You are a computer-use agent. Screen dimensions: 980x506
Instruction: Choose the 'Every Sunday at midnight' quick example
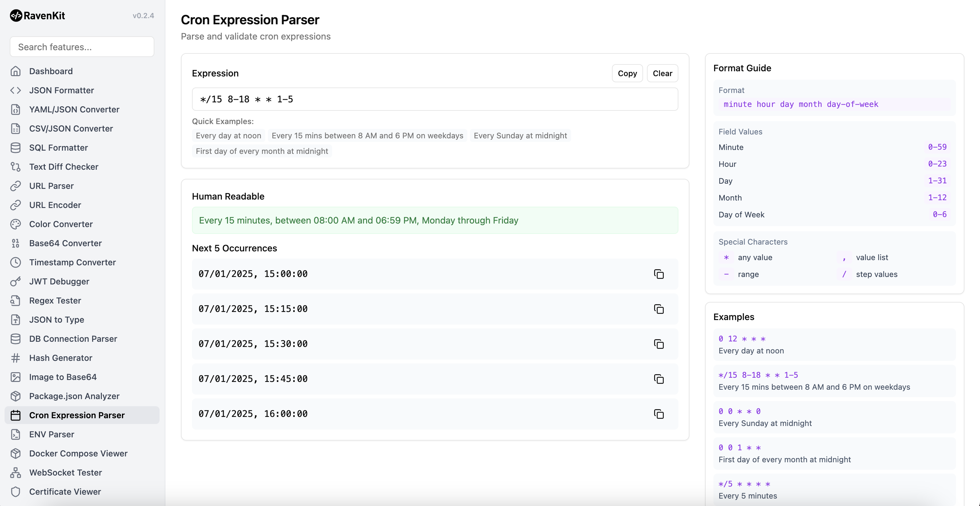point(520,136)
